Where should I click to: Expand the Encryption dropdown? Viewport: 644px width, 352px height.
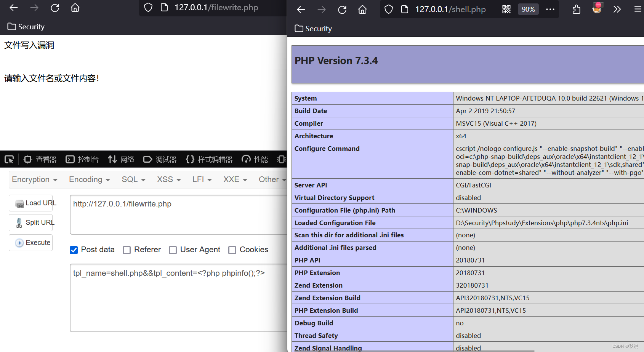point(34,179)
